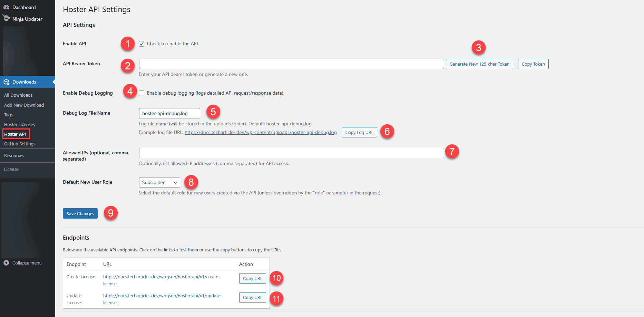
Task: Click the 'Default New User Role' label
Action: click(x=88, y=182)
